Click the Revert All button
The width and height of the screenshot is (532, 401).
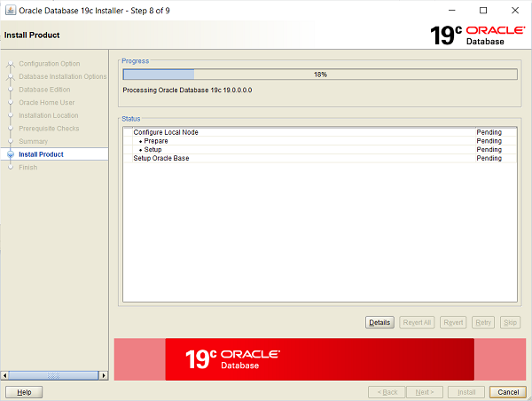[417, 322]
